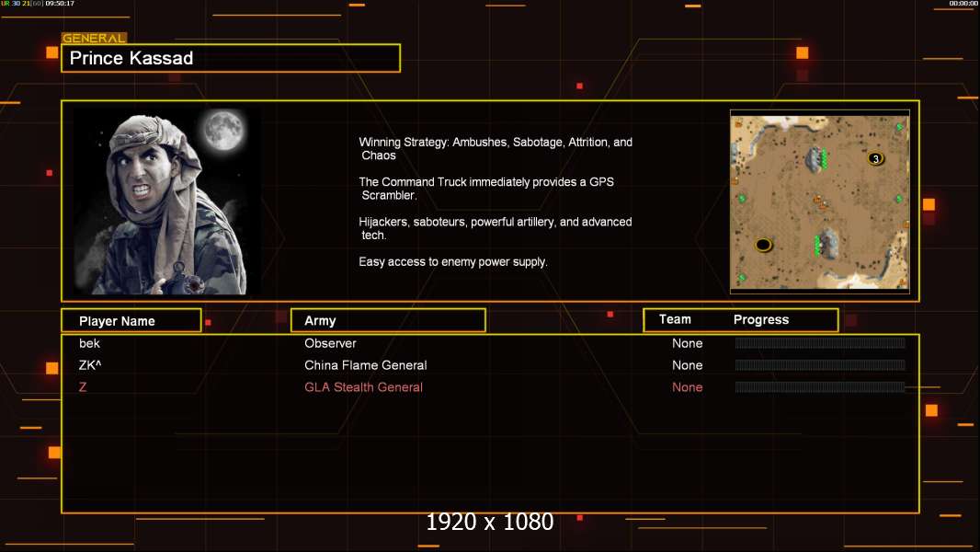Screen dimensions: 980x552
Task: Click the red team None in Z's row
Action: (687, 387)
